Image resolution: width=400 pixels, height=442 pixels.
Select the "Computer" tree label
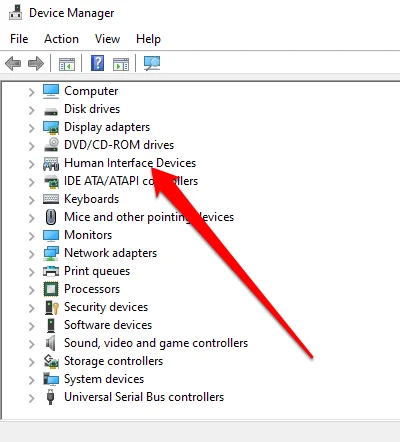pyautogui.click(x=91, y=91)
